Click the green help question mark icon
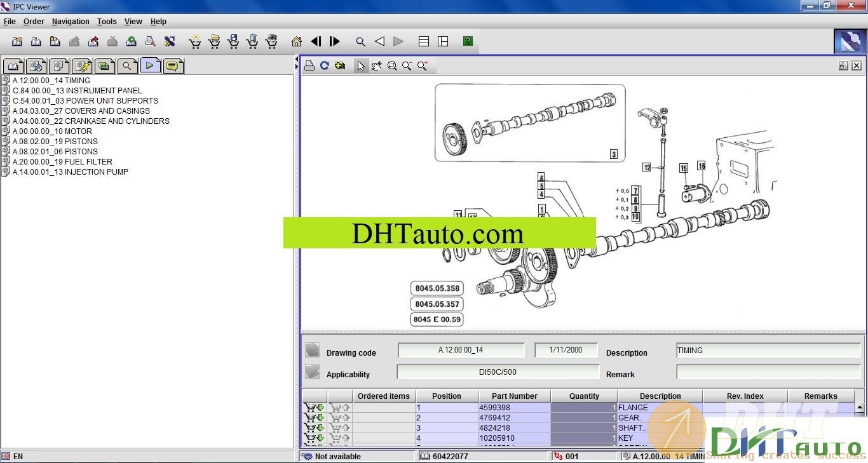Screen dimensions: 868x463 tap(468, 41)
